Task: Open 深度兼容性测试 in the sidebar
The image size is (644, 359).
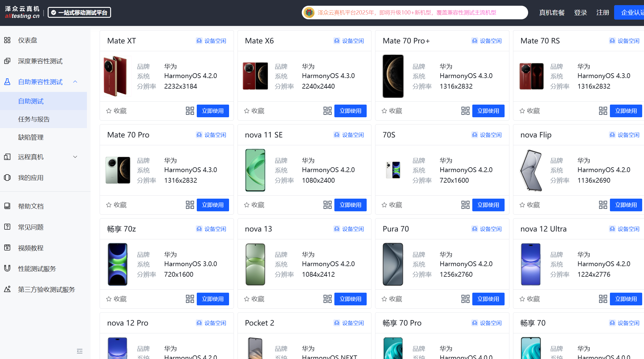Action: click(40, 61)
